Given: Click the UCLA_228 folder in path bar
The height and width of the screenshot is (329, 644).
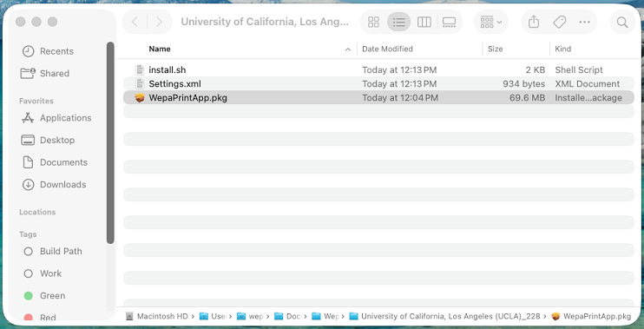Looking at the screenshot, I should coord(445,316).
